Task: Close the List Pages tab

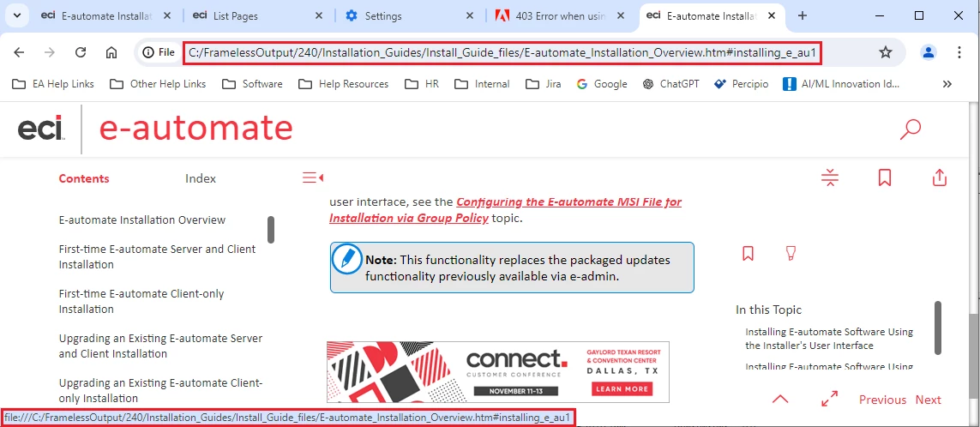Action: (x=319, y=16)
